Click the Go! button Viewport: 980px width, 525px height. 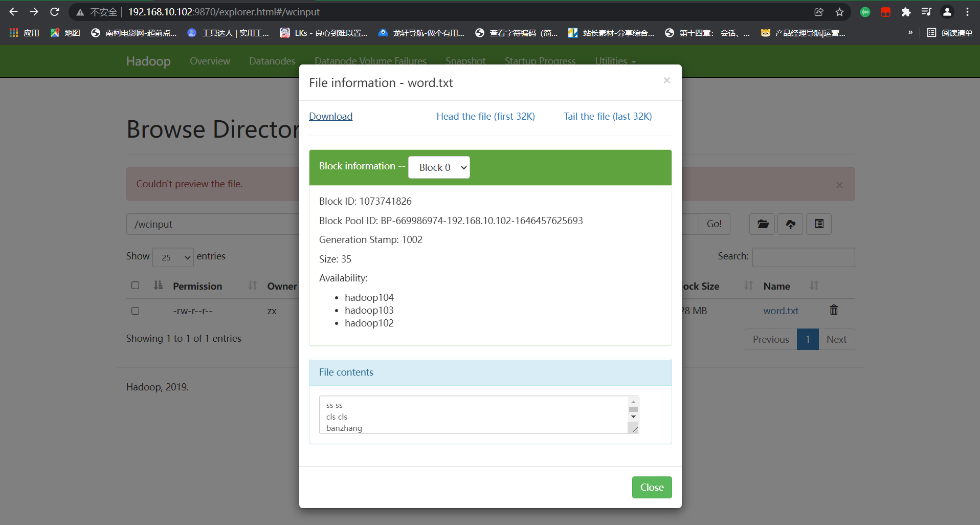point(714,224)
